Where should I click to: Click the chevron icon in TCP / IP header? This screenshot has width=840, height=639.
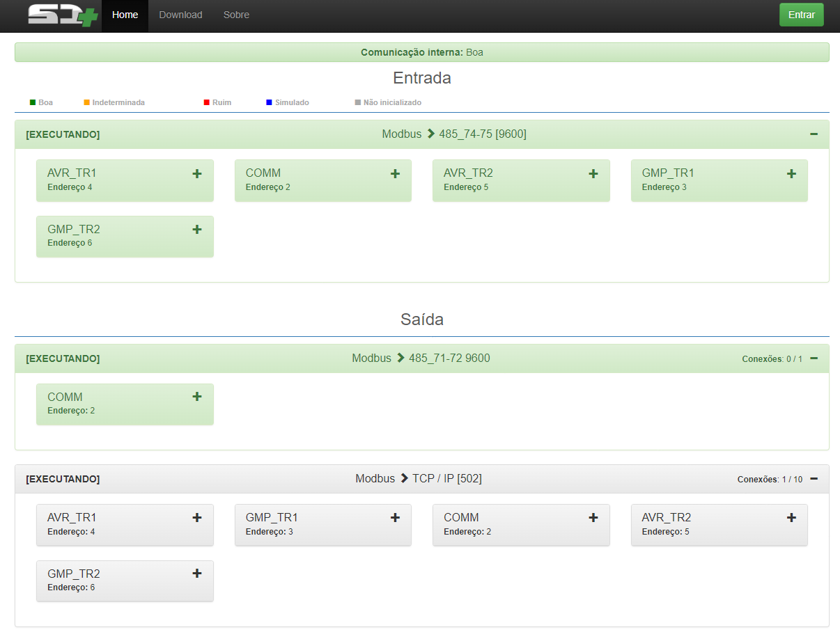tap(404, 478)
